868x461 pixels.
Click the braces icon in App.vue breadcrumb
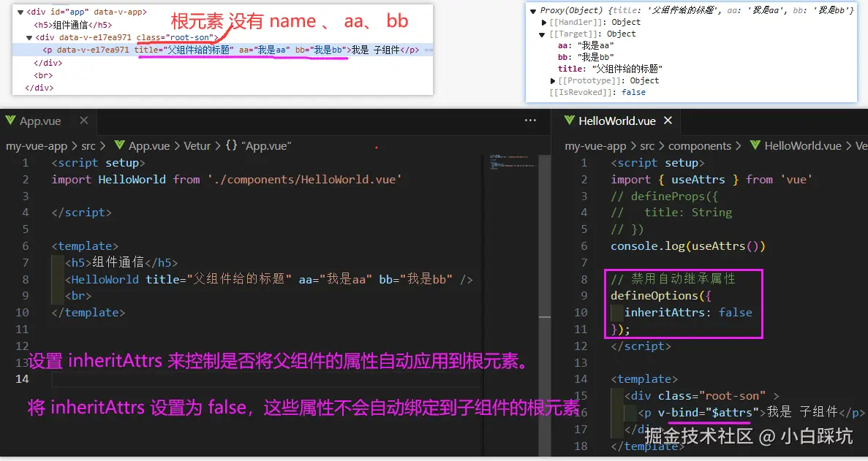click(231, 145)
